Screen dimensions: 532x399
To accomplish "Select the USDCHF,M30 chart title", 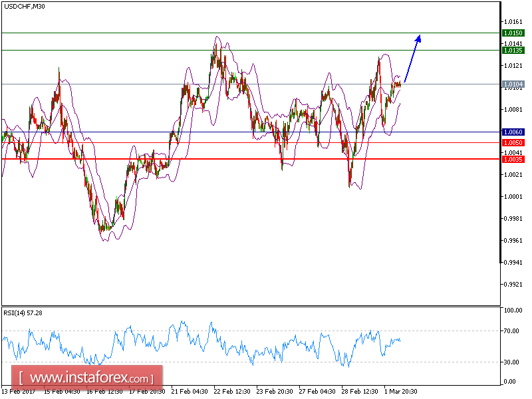I will coord(23,6).
